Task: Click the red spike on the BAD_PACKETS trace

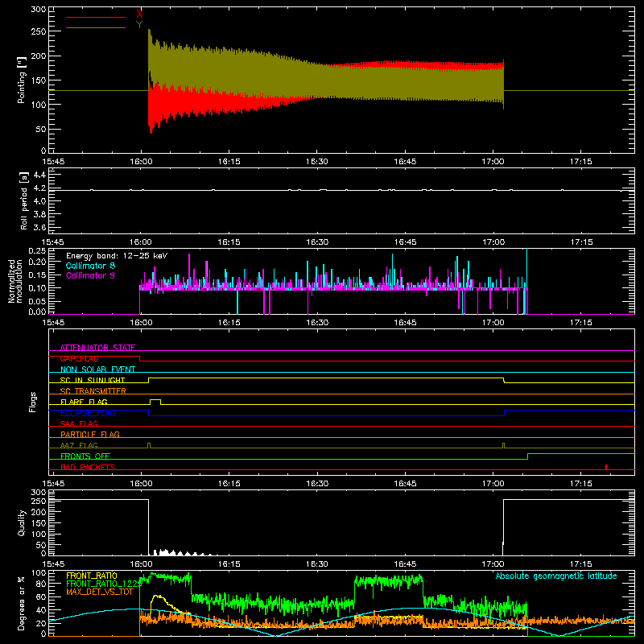Action: point(606,467)
